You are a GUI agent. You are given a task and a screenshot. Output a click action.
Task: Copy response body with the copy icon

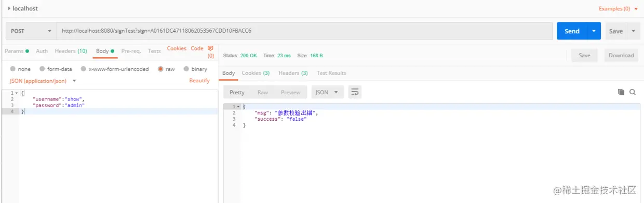pyautogui.click(x=621, y=92)
